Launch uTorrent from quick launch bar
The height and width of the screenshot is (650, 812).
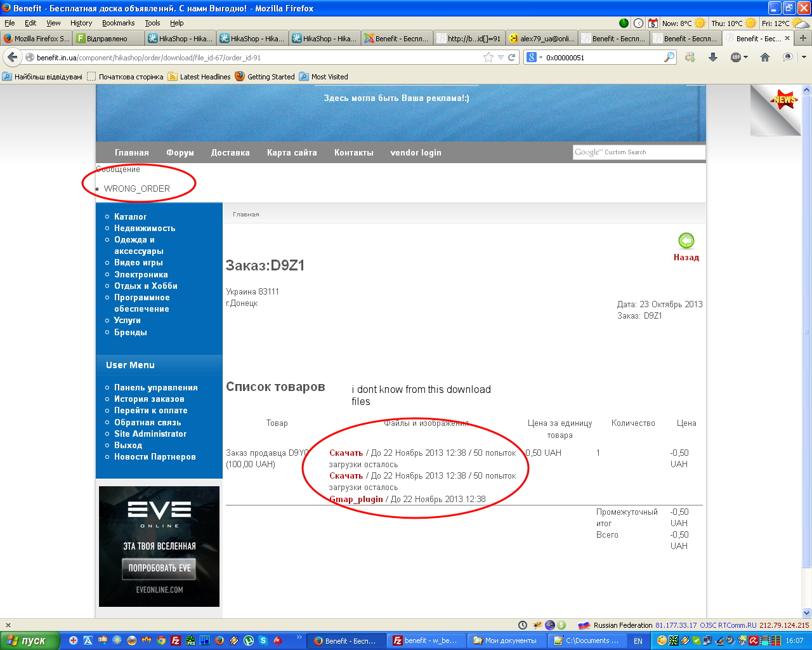pyautogui.click(x=249, y=640)
